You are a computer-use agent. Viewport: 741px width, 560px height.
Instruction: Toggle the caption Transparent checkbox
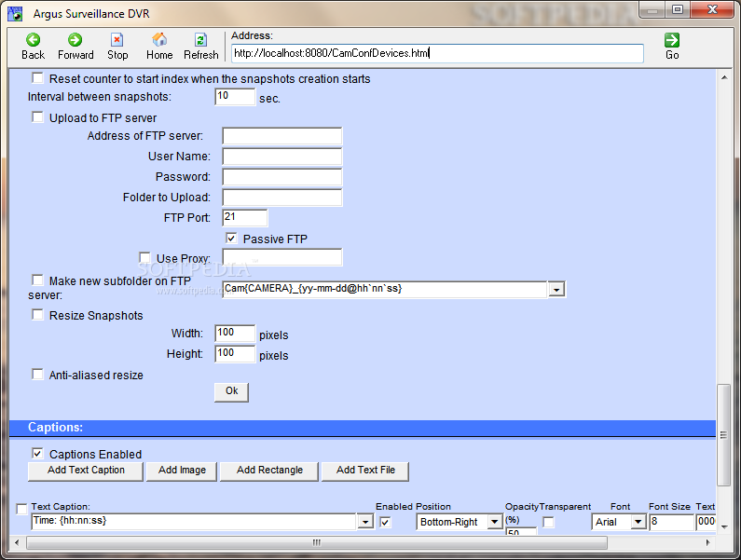click(548, 522)
